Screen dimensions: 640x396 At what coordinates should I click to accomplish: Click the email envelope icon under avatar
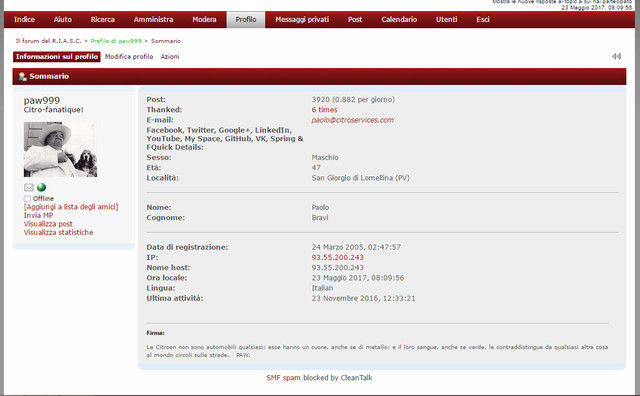[29, 187]
